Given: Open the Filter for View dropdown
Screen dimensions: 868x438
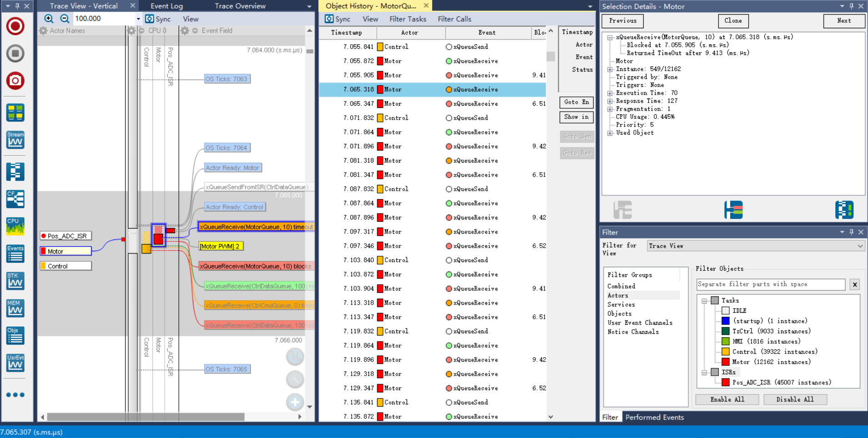Looking at the screenshot, I should [x=756, y=246].
